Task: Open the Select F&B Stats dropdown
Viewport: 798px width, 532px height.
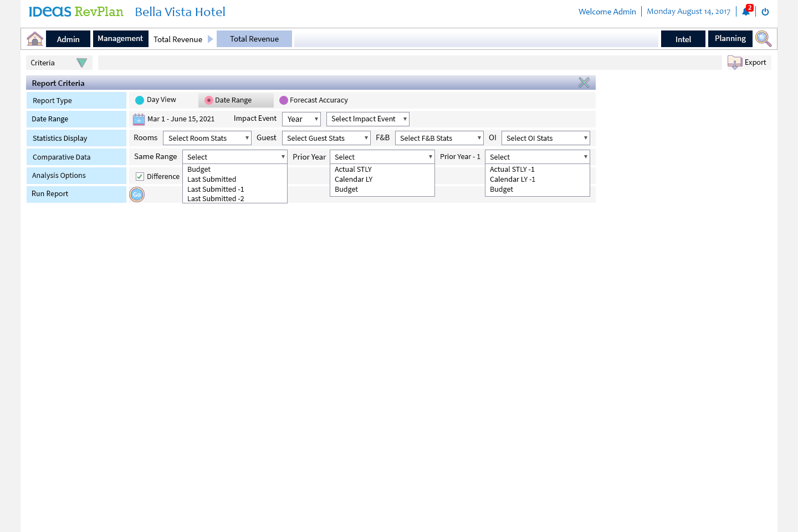Action: tap(439, 138)
